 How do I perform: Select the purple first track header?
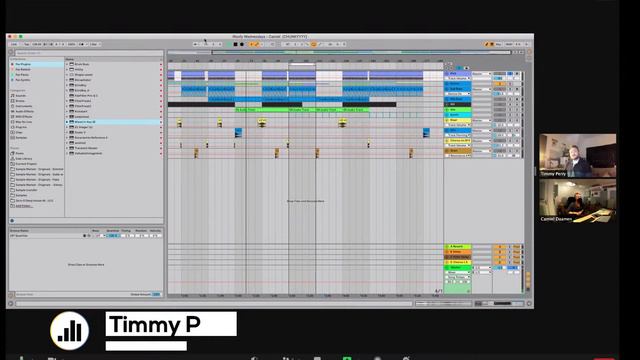[x=458, y=73]
